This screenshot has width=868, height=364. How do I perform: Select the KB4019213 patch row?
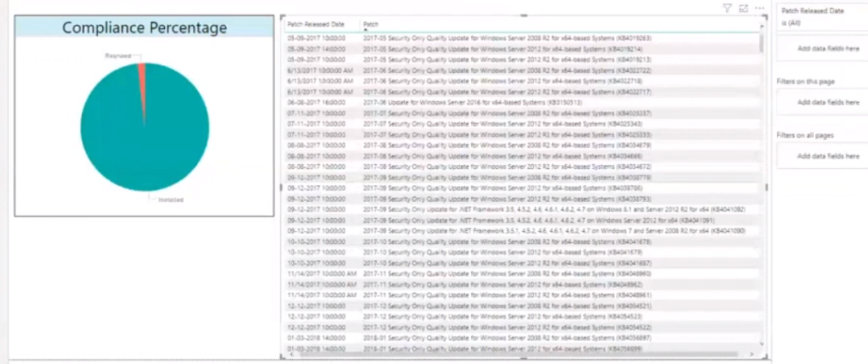[x=523, y=60]
